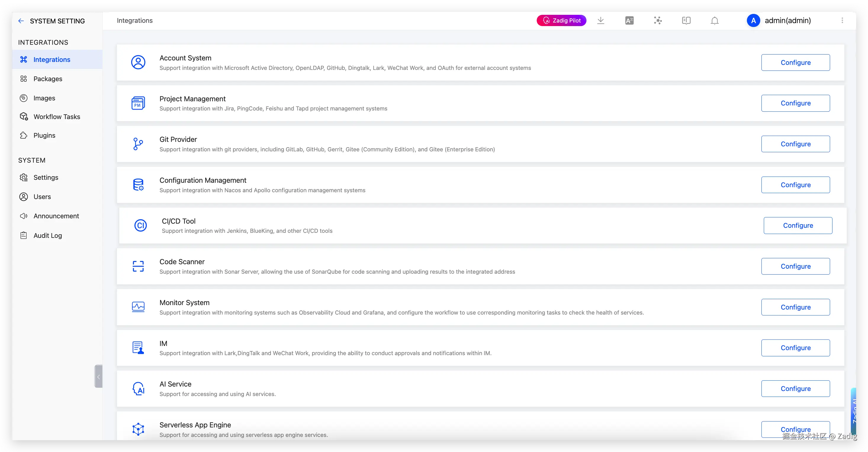Screen dimensions: 868x452
Task: Collapse the sidebar with chevron handle
Action: [x=98, y=376]
